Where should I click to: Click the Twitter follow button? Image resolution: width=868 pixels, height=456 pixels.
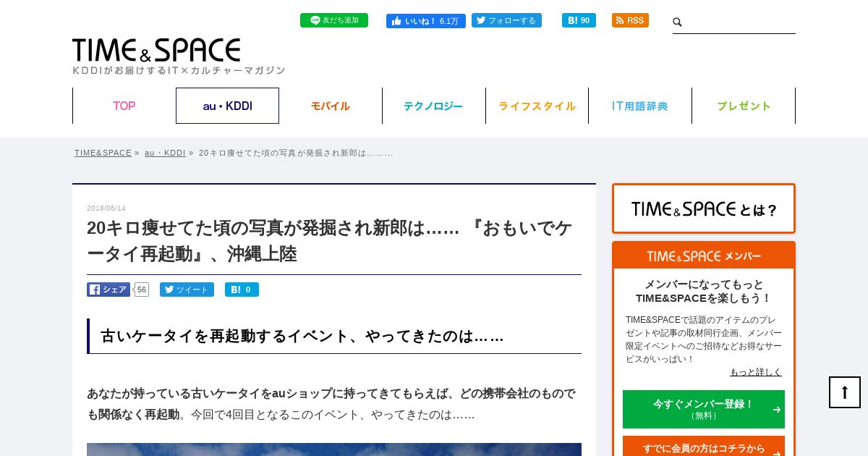tap(506, 20)
